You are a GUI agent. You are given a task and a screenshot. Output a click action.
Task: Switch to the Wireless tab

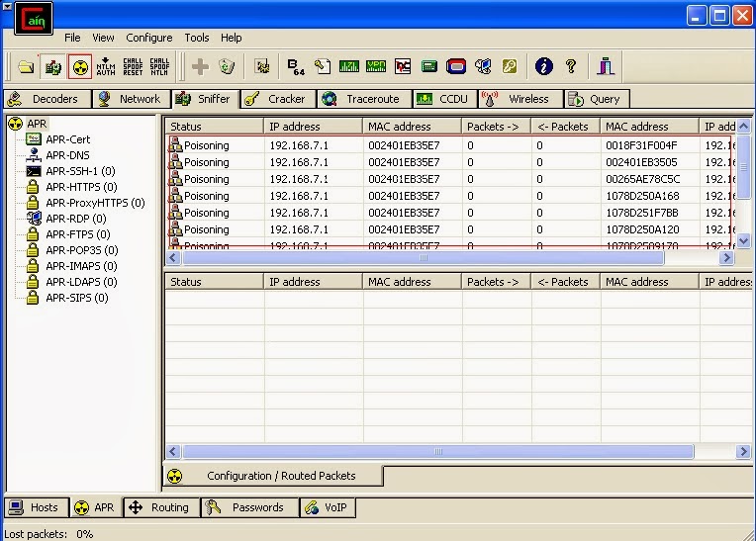[x=520, y=99]
